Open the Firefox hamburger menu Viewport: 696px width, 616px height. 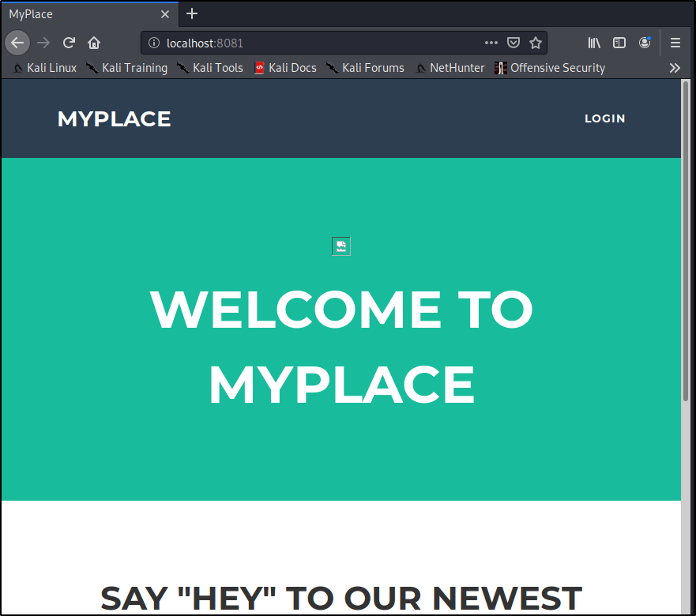coord(675,43)
